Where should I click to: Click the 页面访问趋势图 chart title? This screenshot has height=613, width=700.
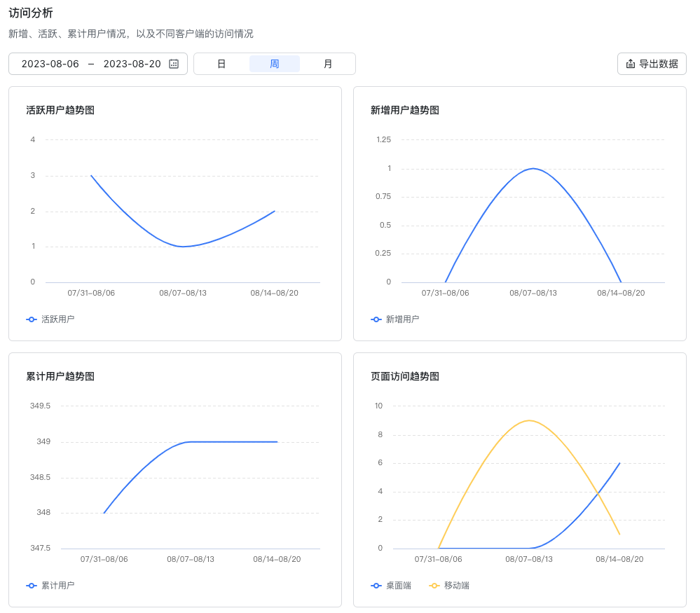pos(405,376)
